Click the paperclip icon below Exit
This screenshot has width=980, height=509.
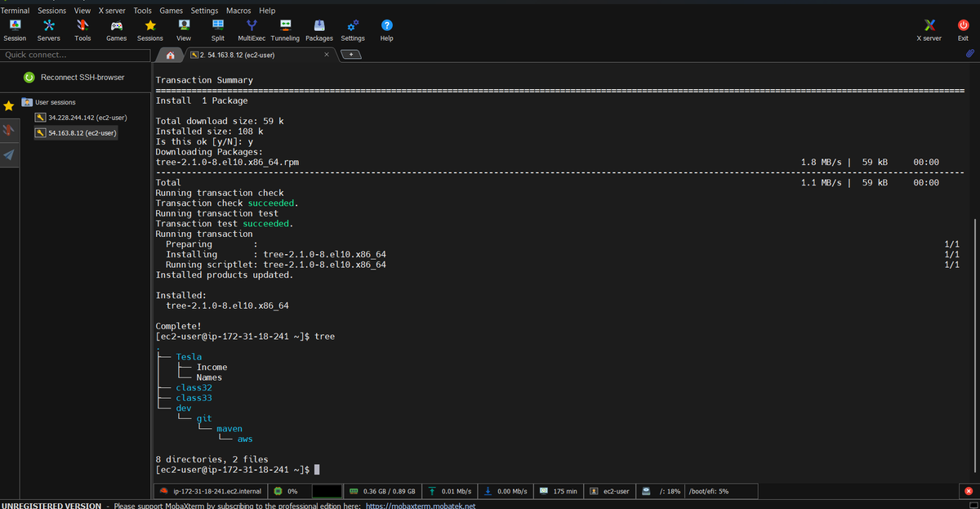point(970,53)
